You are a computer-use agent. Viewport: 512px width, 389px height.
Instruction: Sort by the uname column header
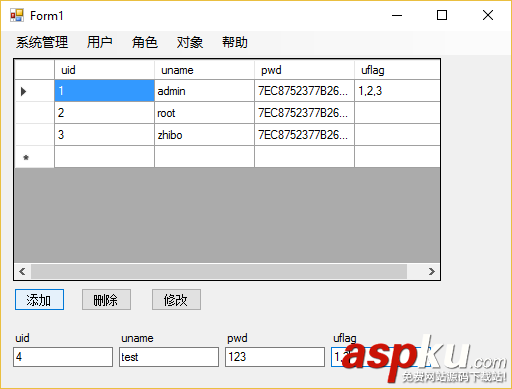204,70
